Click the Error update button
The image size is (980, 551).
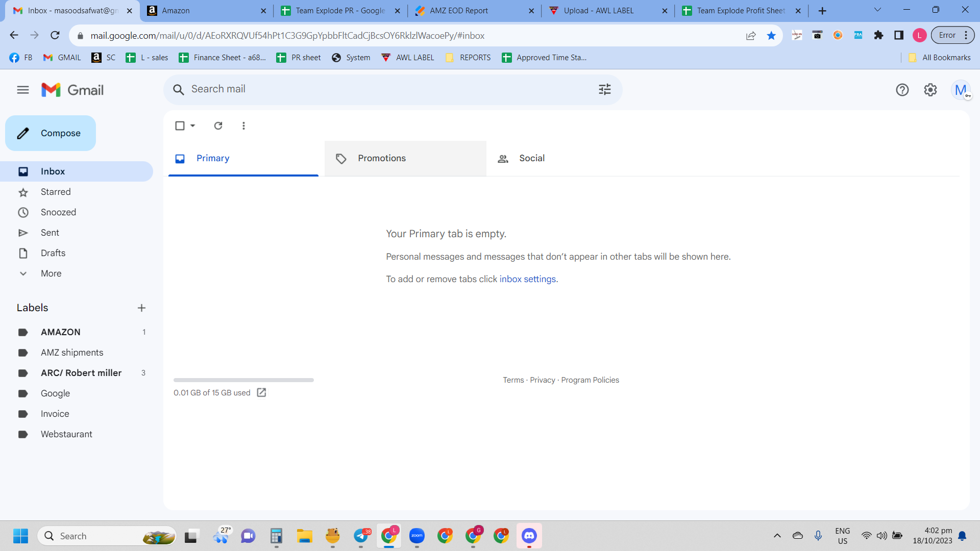[x=952, y=35]
